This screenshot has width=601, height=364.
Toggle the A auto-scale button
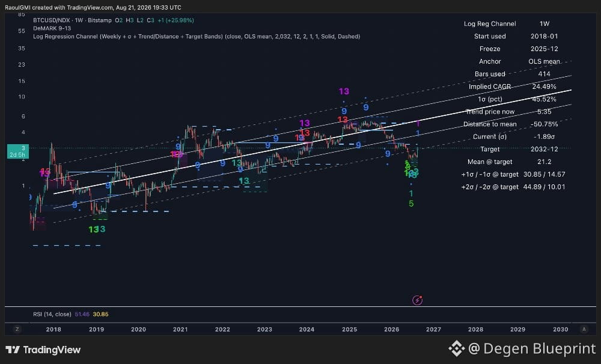pos(584,329)
